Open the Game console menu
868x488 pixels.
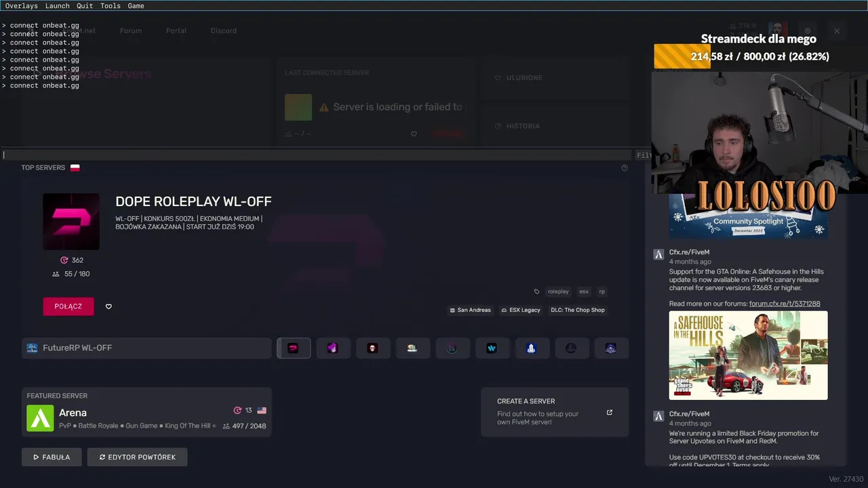[136, 5]
